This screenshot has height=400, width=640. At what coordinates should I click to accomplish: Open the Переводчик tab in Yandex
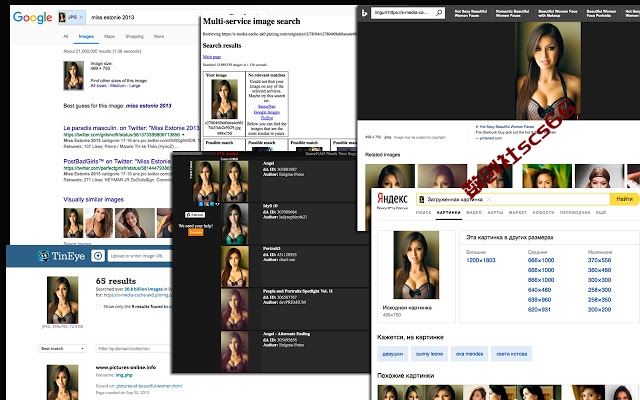575,213
